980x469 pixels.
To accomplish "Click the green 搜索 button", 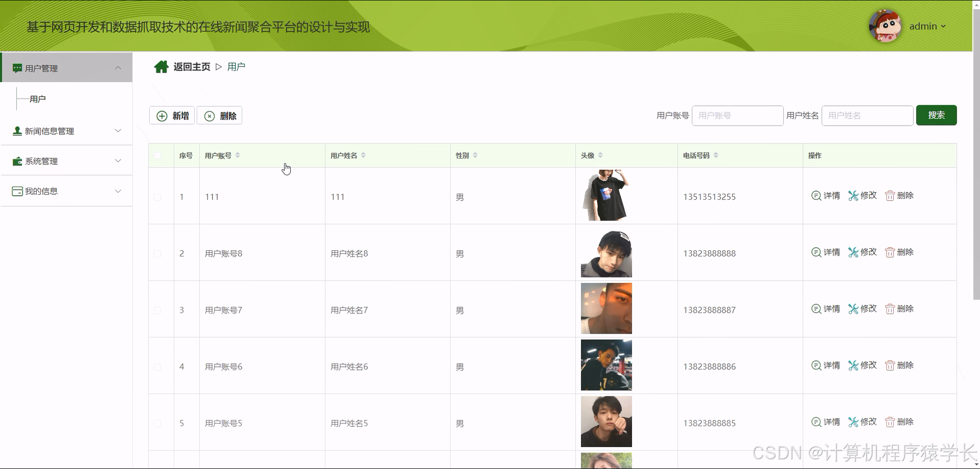I will click(936, 115).
